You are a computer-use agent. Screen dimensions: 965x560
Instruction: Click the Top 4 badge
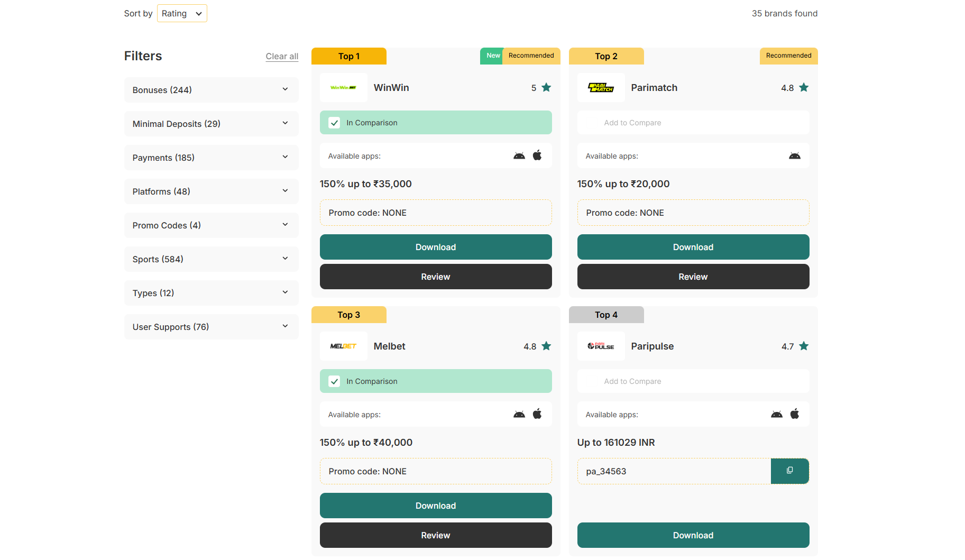(606, 315)
